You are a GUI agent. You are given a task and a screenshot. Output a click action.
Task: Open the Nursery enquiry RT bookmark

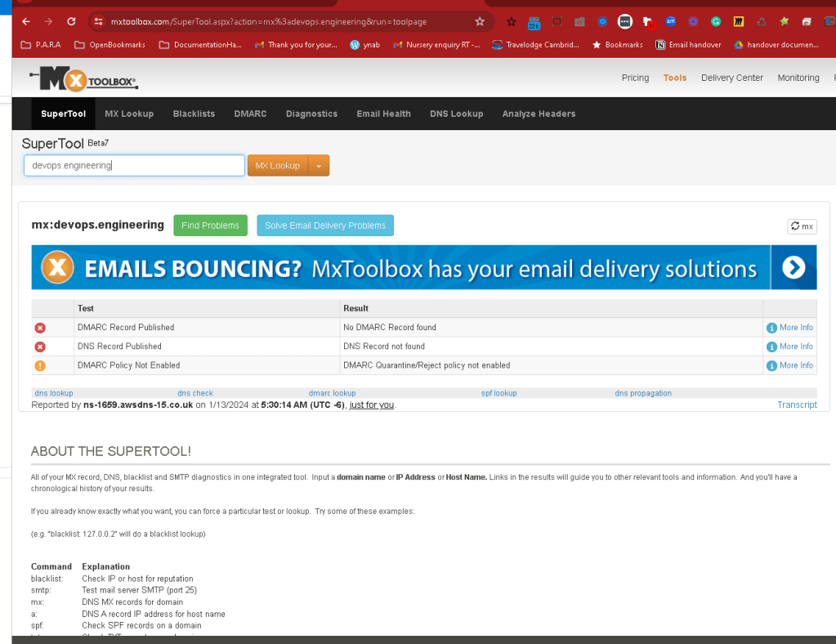tap(436, 45)
